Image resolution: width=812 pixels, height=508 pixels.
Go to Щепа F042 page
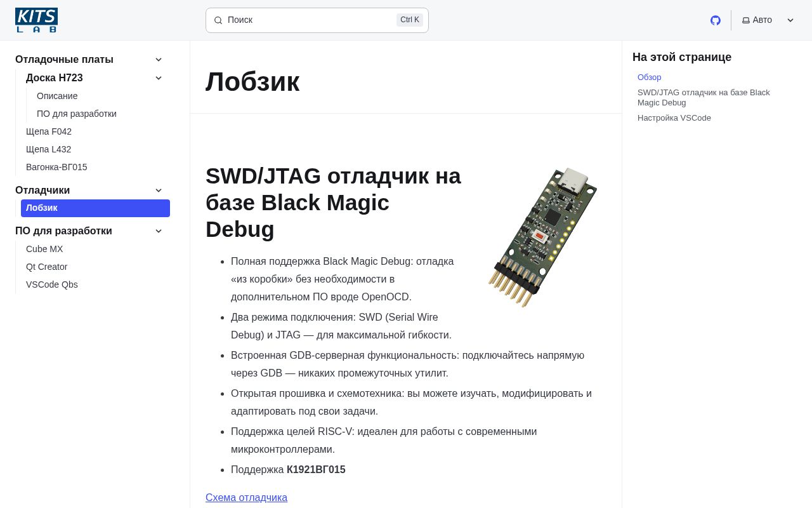tap(49, 131)
